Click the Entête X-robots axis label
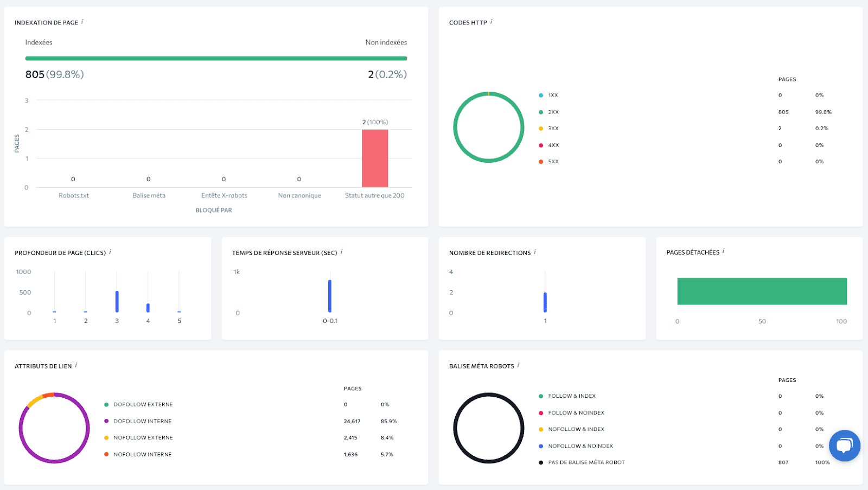The height and width of the screenshot is (490, 868). coord(224,195)
